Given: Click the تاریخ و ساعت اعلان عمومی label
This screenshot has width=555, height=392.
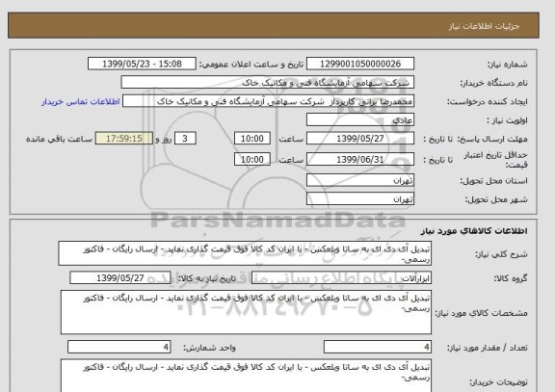Looking at the screenshot, I should (x=251, y=65).
